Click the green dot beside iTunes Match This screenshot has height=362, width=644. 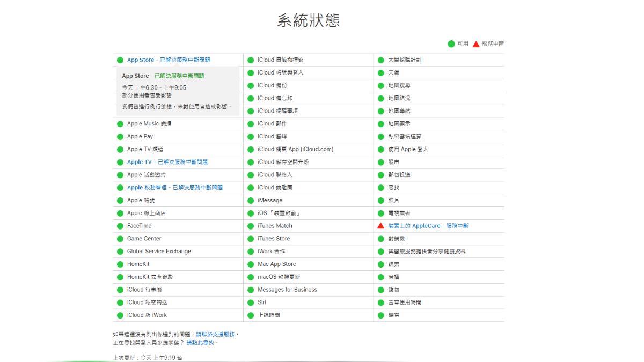pyautogui.click(x=251, y=226)
